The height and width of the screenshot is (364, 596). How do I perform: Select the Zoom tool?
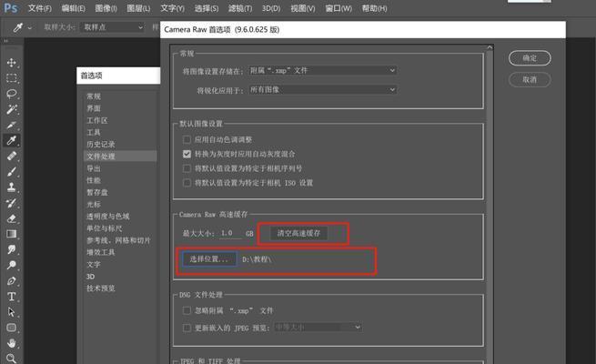[x=12, y=358]
